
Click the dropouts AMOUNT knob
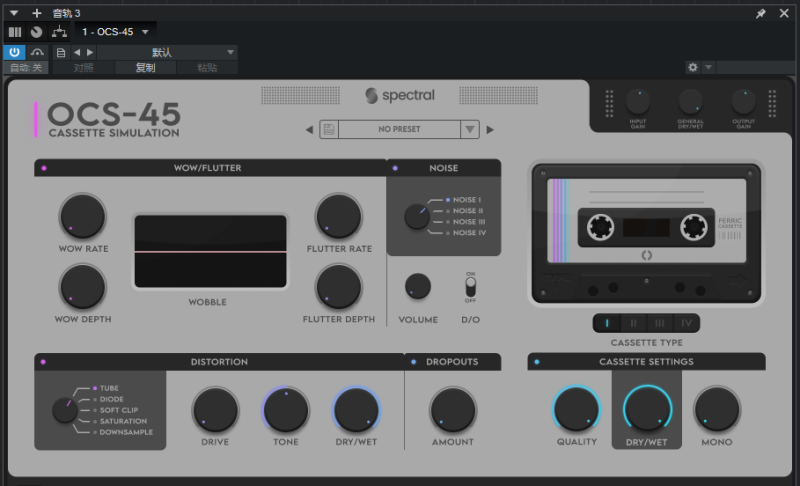453,410
